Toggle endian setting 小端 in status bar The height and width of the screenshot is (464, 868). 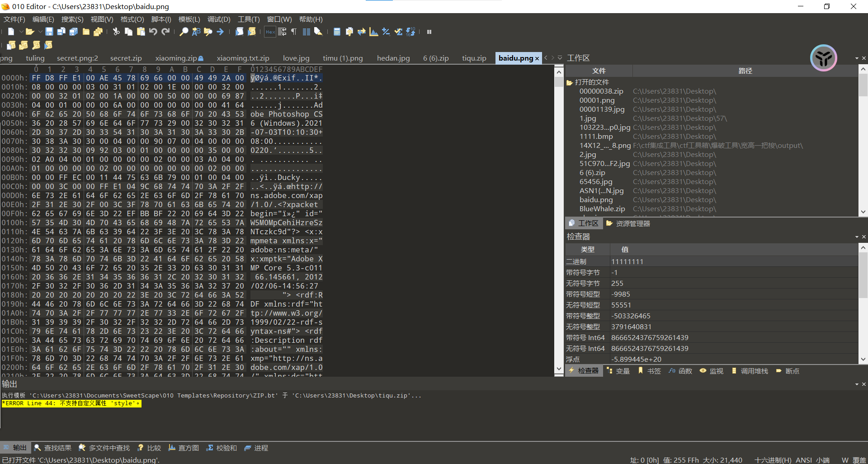[823, 460]
